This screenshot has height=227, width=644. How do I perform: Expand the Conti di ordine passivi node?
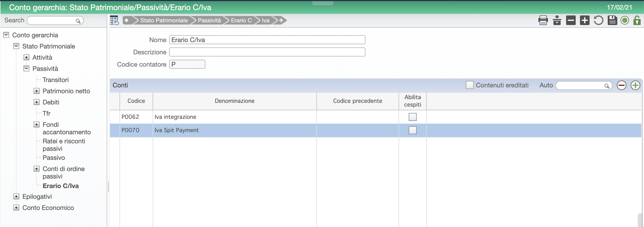(37, 169)
